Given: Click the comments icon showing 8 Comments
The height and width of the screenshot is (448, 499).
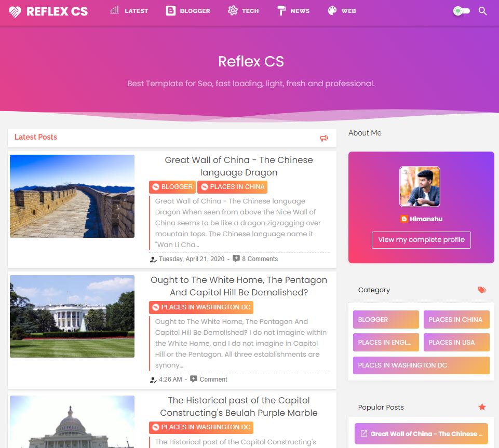Looking at the screenshot, I should (x=236, y=258).
